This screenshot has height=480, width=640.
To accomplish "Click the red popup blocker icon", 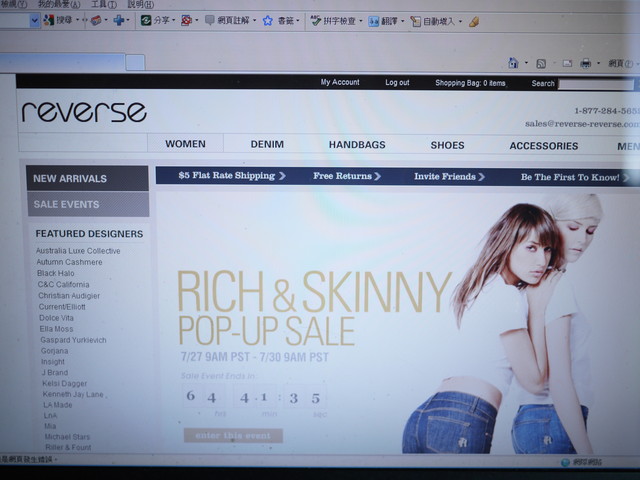I will pos(186,20).
